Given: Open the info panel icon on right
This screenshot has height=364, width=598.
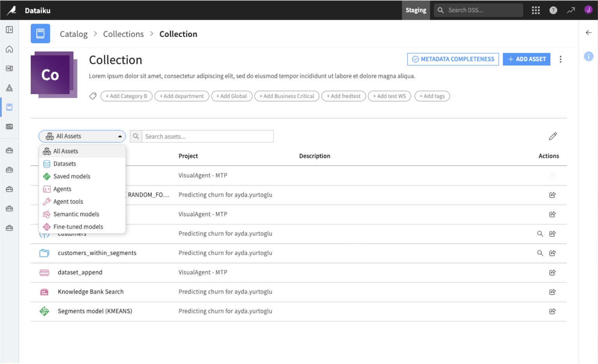Looking at the screenshot, I should pyautogui.click(x=589, y=56).
